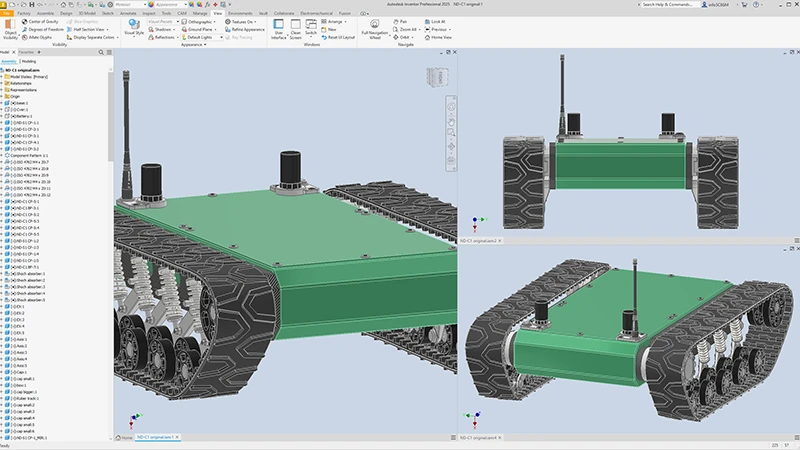Open the Full Navigation Wheel
This screenshot has width=800, height=450.
(374, 25)
